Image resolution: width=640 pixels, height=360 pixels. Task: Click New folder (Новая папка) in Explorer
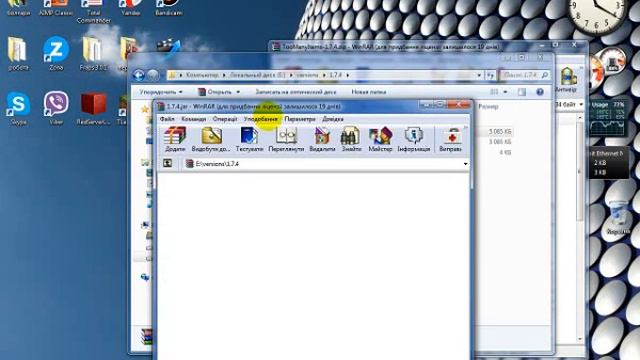point(369,92)
